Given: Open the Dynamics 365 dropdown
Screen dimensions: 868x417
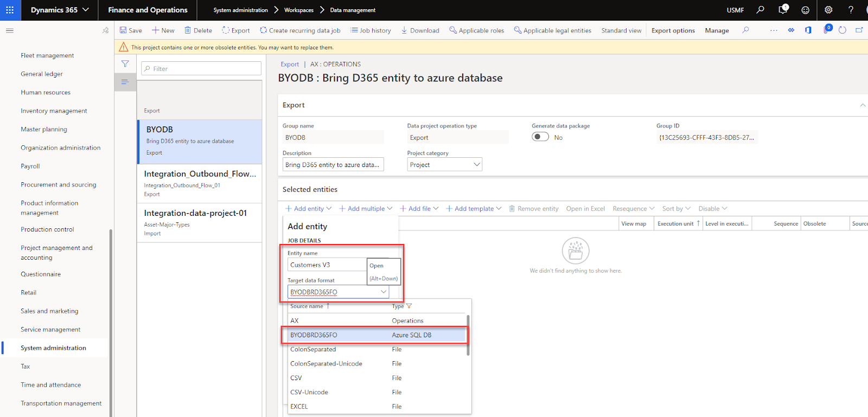Looking at the screenshot, I should tap(60, 10).
